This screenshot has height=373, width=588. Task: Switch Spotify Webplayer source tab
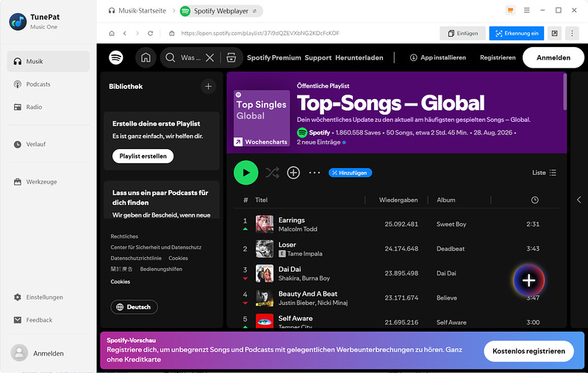click(221, 11)
